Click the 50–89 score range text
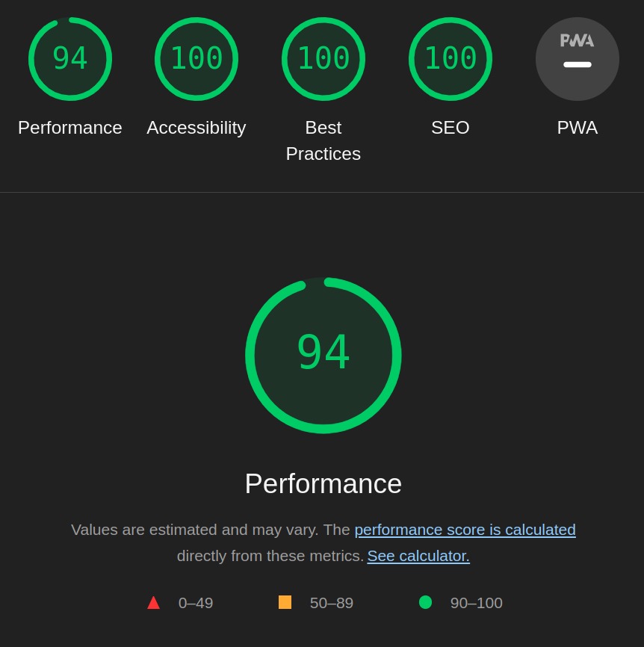 332,603
